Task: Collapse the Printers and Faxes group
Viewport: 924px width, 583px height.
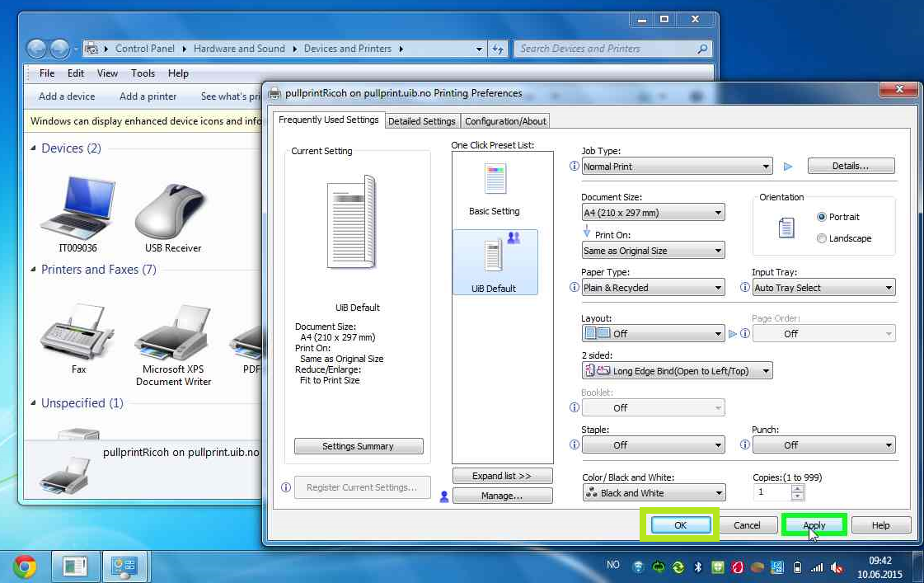Action: click(x=34, y=270)
